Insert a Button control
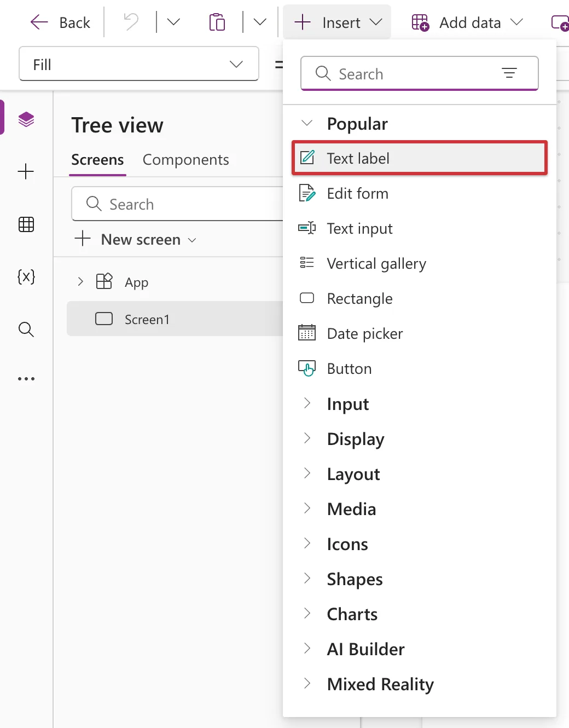The width and height of the screenshot is (569, 728). 420,368
